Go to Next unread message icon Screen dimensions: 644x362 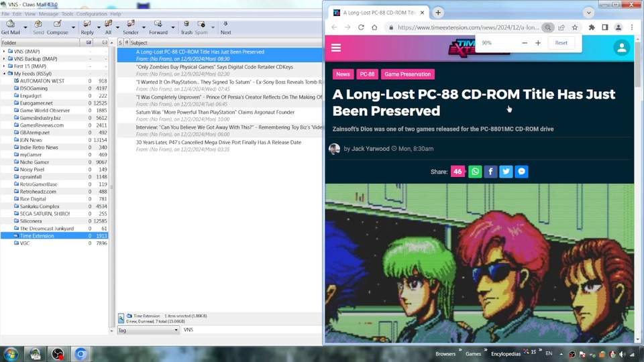(225, 24)
